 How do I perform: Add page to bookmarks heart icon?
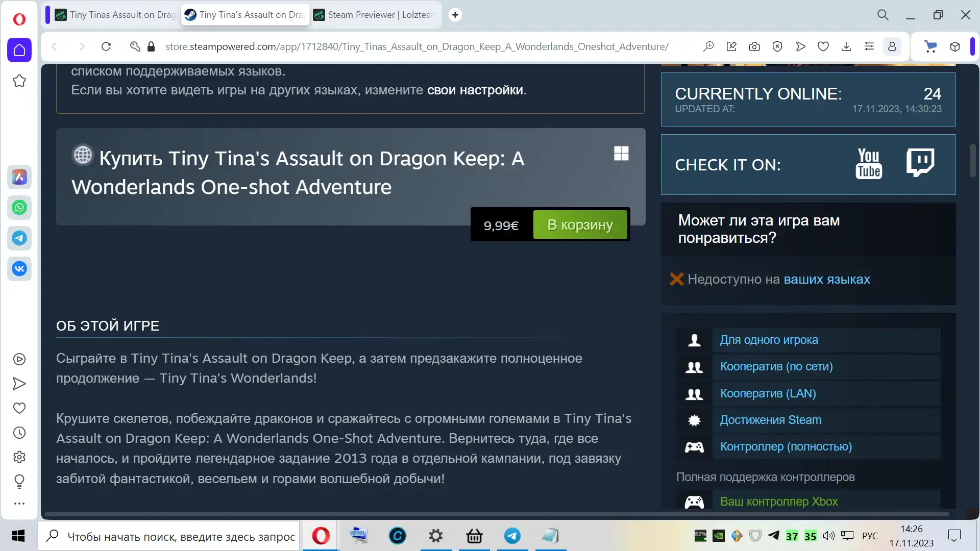[x=823, y=46]
